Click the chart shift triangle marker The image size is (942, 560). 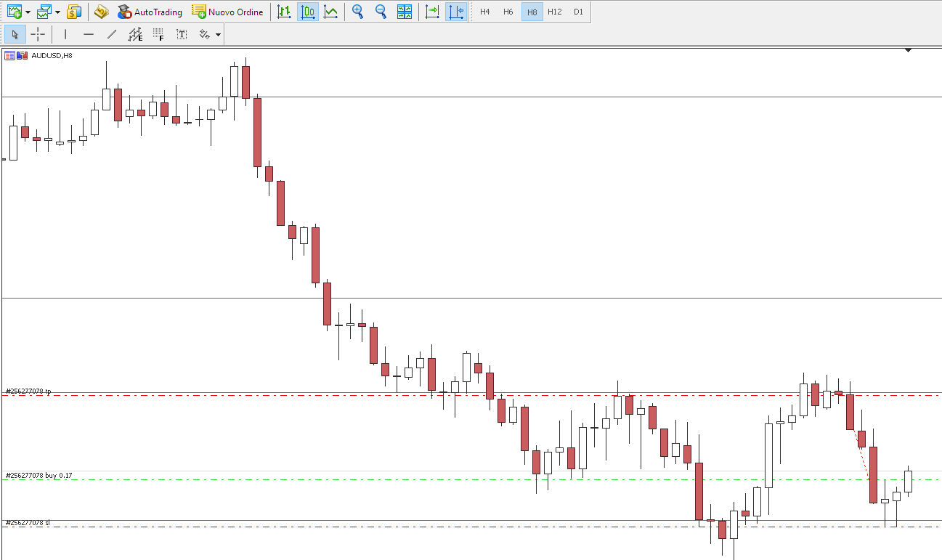(908, 51)
